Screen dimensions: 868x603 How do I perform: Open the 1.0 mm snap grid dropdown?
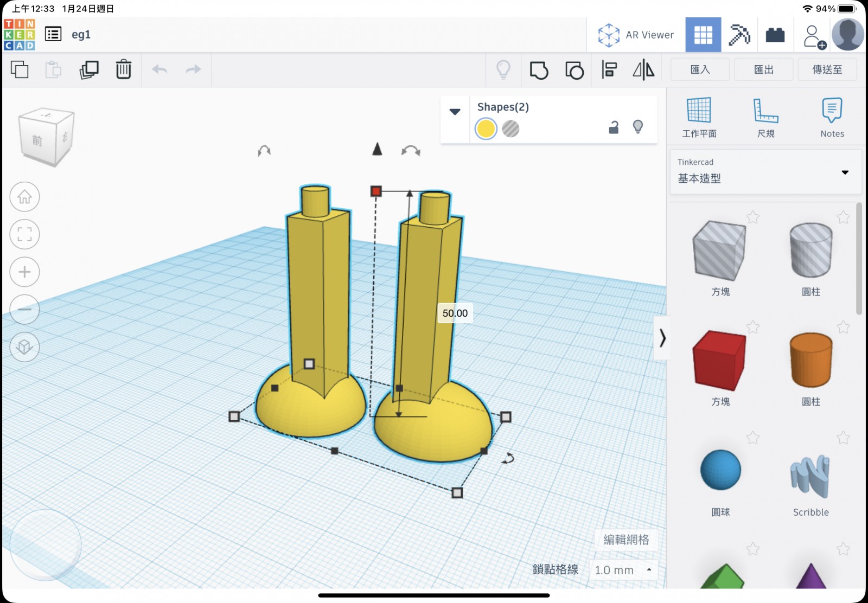point(623,570)
